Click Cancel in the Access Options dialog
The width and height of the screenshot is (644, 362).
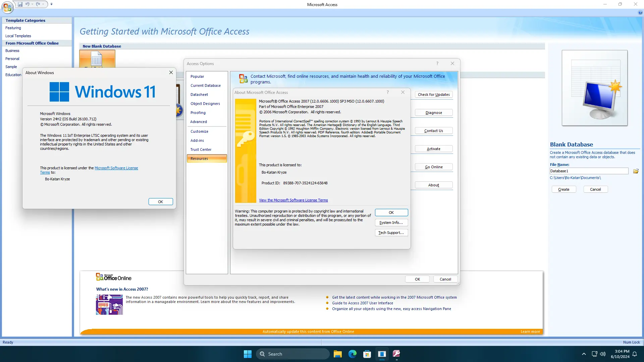(445, 279)
